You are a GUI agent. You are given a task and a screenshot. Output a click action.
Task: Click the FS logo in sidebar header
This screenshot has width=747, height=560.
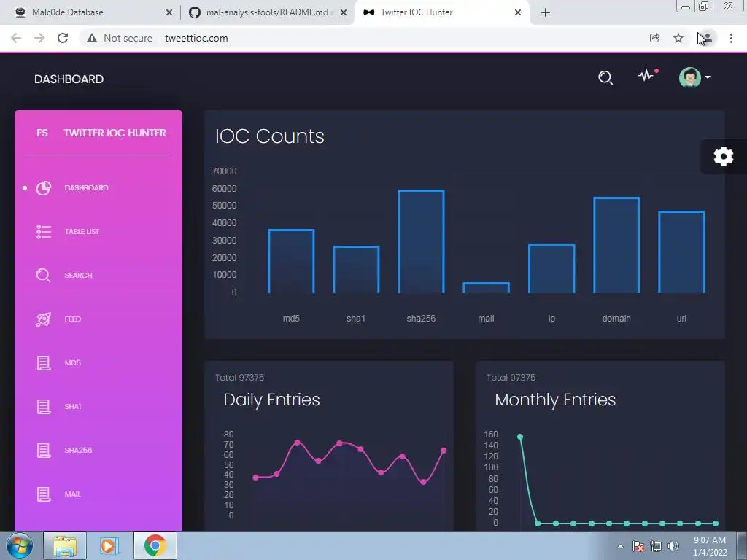coord(42,133)
